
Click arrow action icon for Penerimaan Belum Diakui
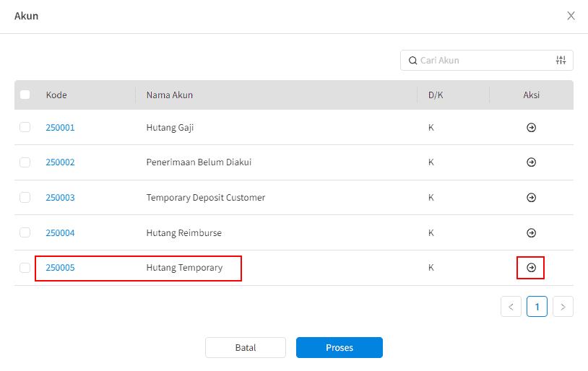click(531, 162)
